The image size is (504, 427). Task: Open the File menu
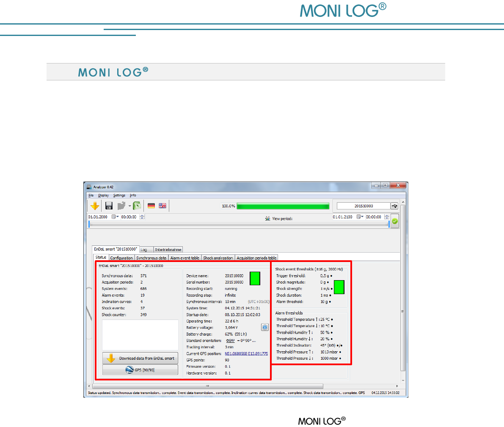[91, 195]
